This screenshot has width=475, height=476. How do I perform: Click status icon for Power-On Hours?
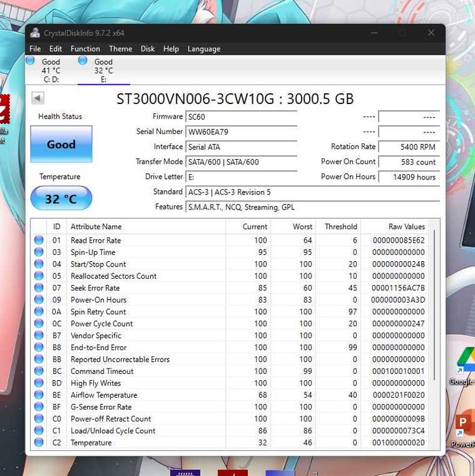[39, 300]
